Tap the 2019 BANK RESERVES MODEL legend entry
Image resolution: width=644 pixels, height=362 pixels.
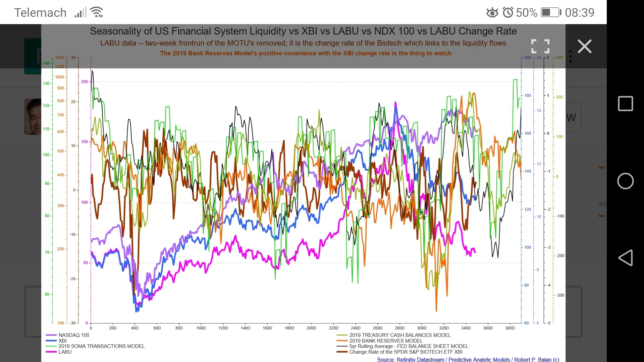pos(386,341)
